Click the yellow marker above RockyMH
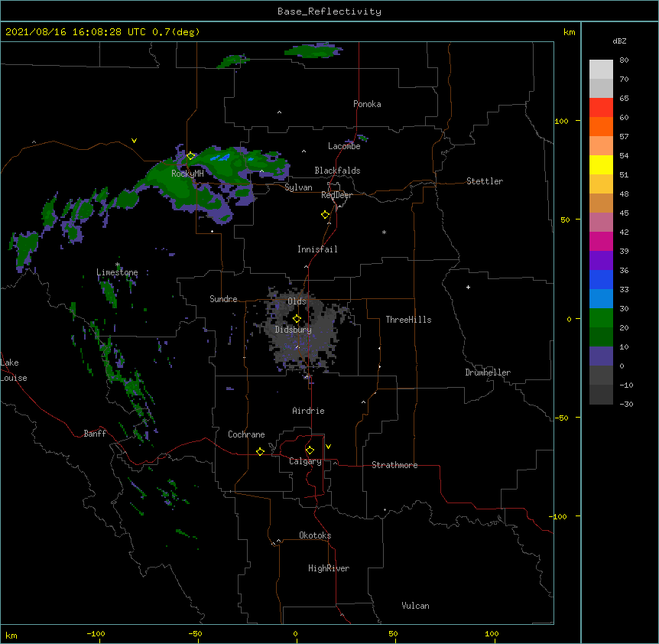This screenshot has height=644, width=659. [x=190, y=155]
